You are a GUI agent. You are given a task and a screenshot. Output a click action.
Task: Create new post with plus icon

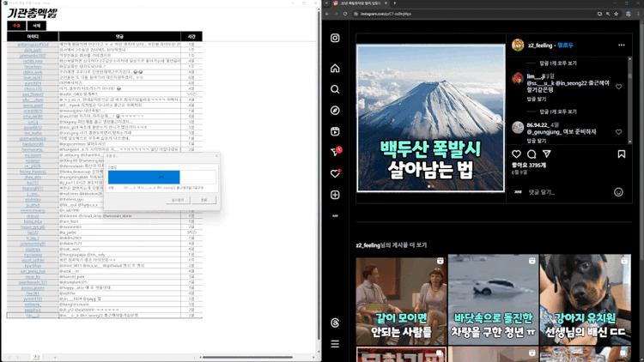[x=335, y=195]
